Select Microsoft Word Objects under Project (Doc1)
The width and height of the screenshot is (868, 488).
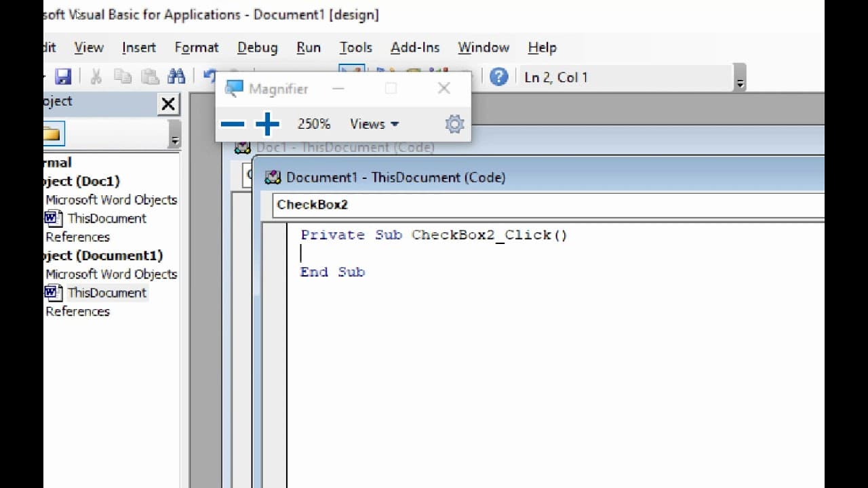(111, 200)
